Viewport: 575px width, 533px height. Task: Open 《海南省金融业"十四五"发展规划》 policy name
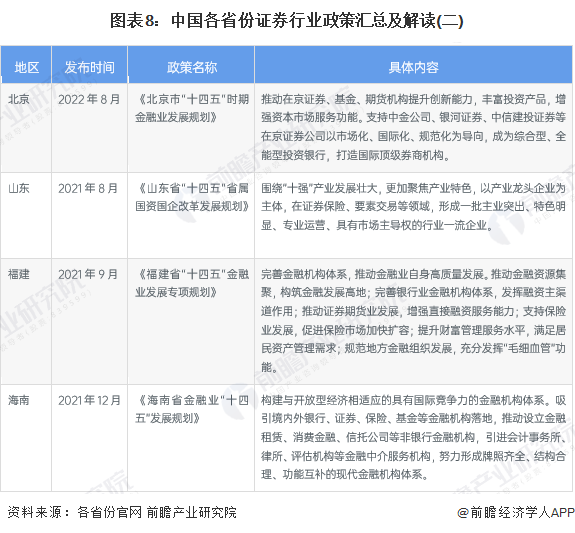[192, 409]
